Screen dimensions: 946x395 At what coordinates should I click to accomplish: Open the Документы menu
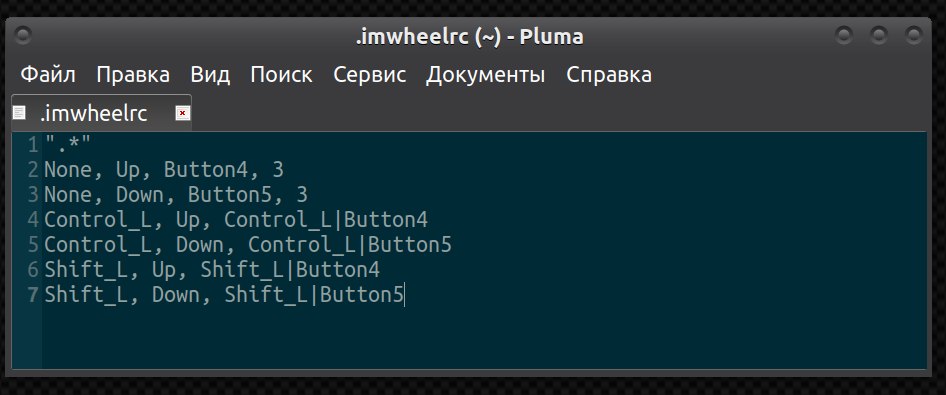click(x=486, y=75)
